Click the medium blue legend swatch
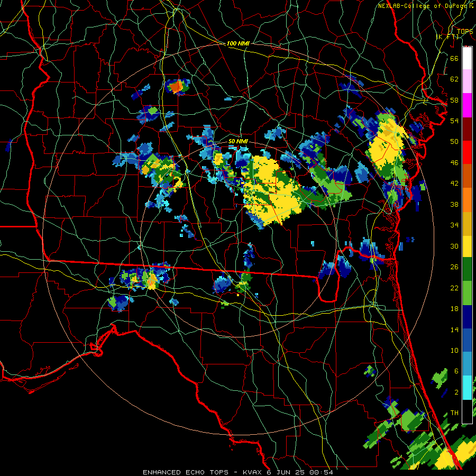 (x=467, y=340)
